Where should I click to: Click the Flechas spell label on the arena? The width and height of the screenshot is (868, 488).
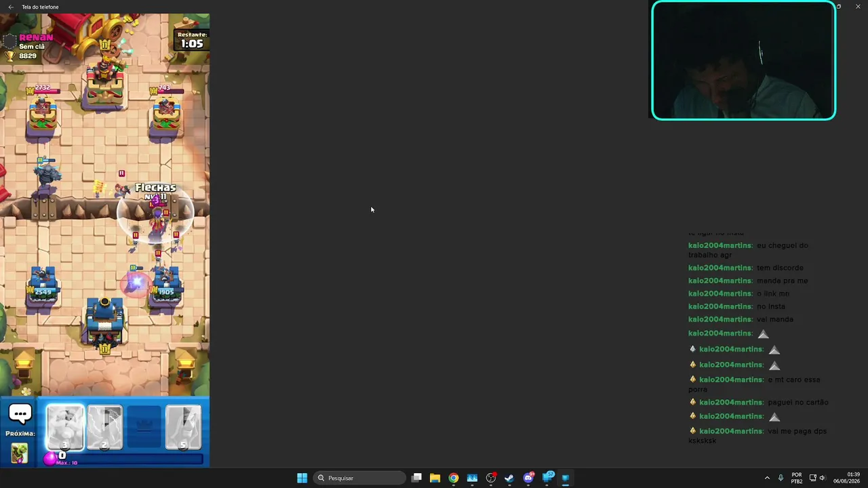click(x=155, y=187)
